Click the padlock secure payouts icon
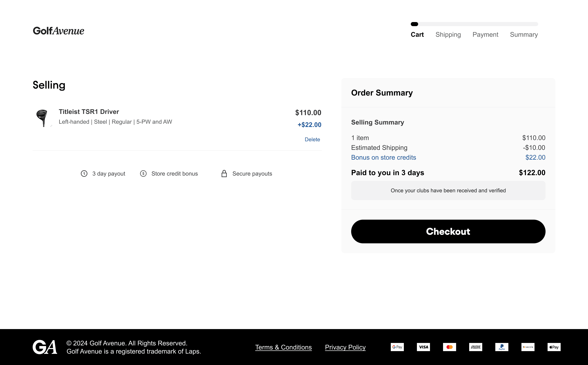 (224, 174)
